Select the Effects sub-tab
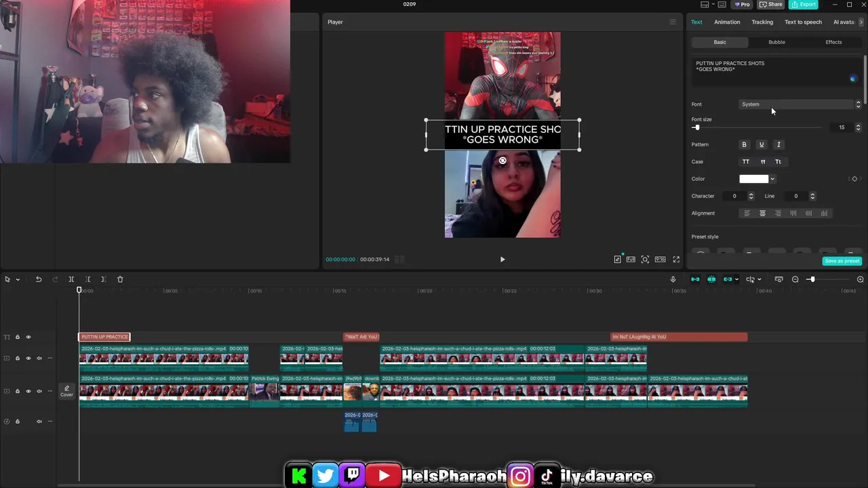 (833, 42)
